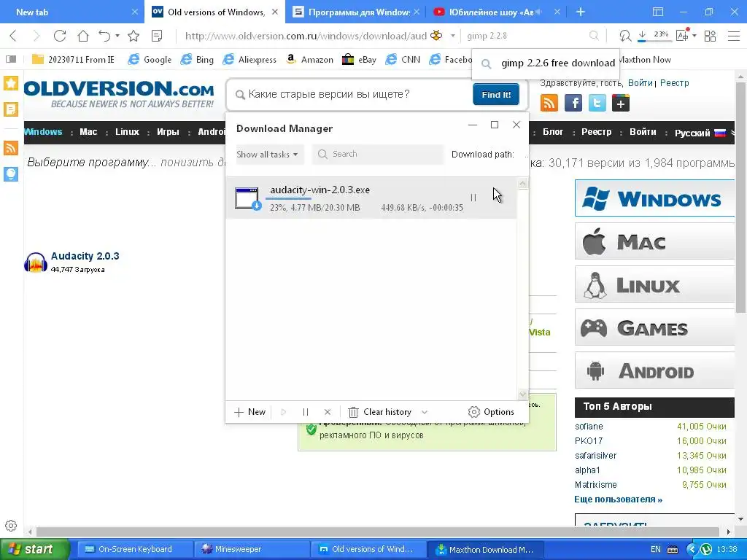
Task: Open the Linux menu in site navigation
Action: pyautogui.click(x=127, y=132)
